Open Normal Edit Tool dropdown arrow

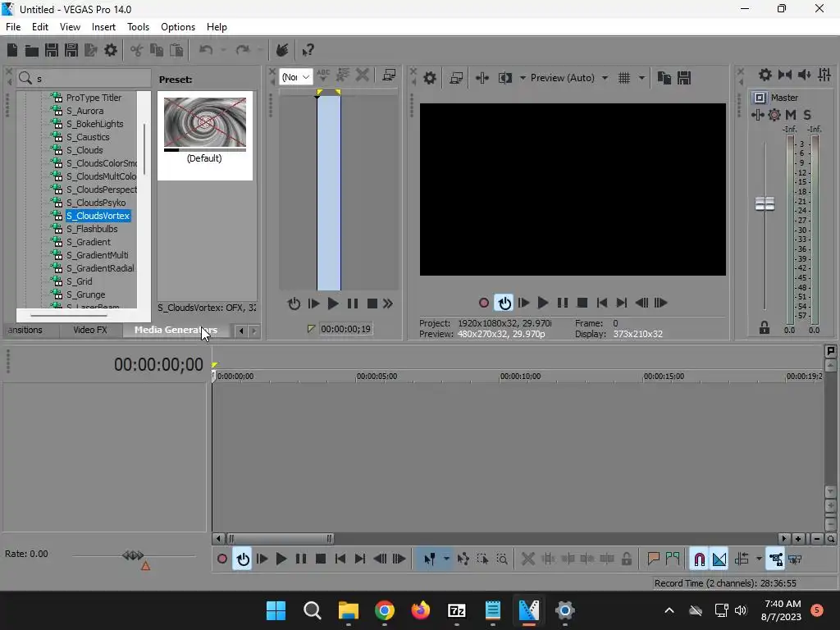coord(446,559)
